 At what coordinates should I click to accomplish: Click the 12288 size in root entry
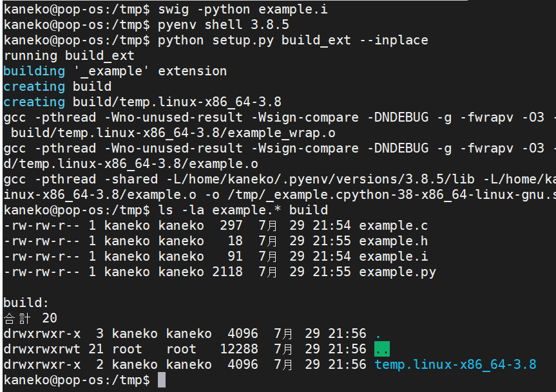(x=238, y=350)
